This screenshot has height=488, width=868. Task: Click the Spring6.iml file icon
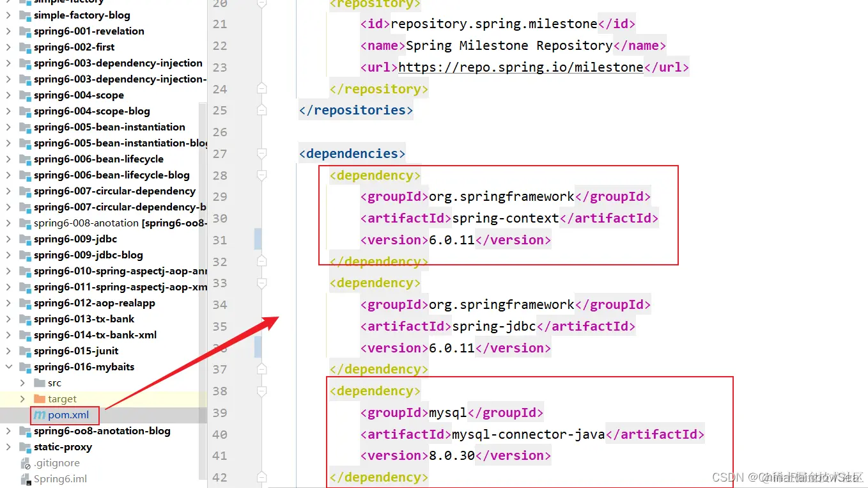(25, 478)
